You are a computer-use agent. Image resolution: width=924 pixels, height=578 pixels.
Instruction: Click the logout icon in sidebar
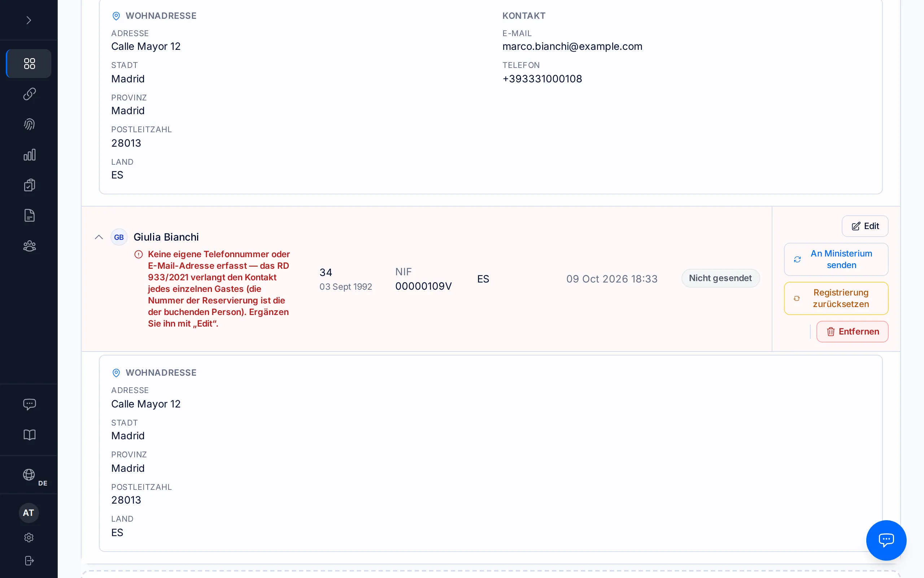29,560
